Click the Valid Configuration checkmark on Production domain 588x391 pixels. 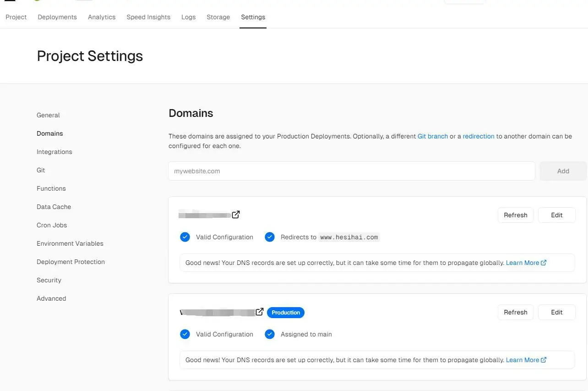(x=185, y=334)
